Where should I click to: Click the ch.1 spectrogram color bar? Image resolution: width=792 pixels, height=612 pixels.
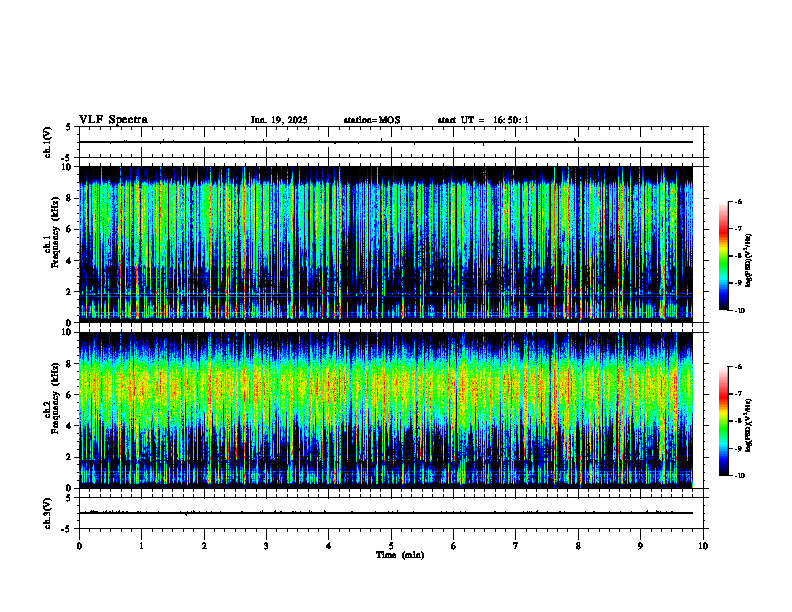point(724,256)
